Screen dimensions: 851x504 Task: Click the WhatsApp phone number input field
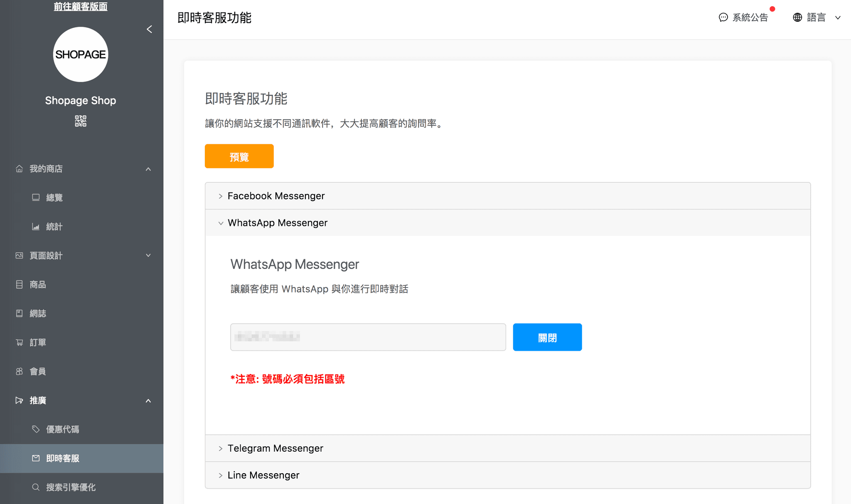[368, 337]
